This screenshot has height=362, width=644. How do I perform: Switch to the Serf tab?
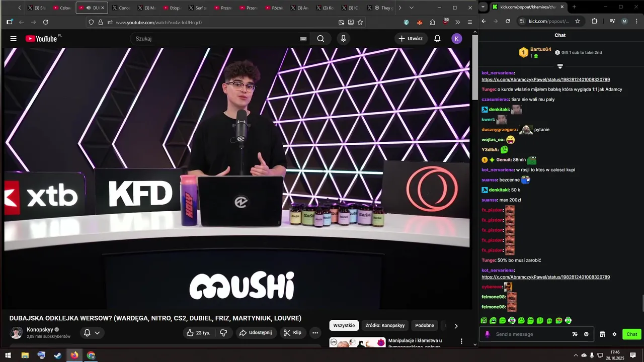(x=198, y=8)
